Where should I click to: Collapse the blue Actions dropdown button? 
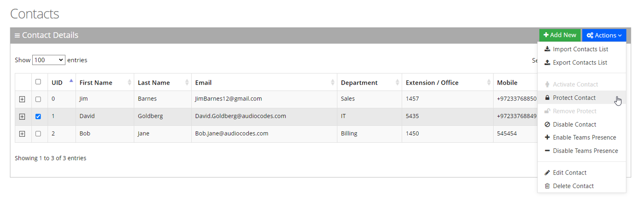[x=604, y=35]
